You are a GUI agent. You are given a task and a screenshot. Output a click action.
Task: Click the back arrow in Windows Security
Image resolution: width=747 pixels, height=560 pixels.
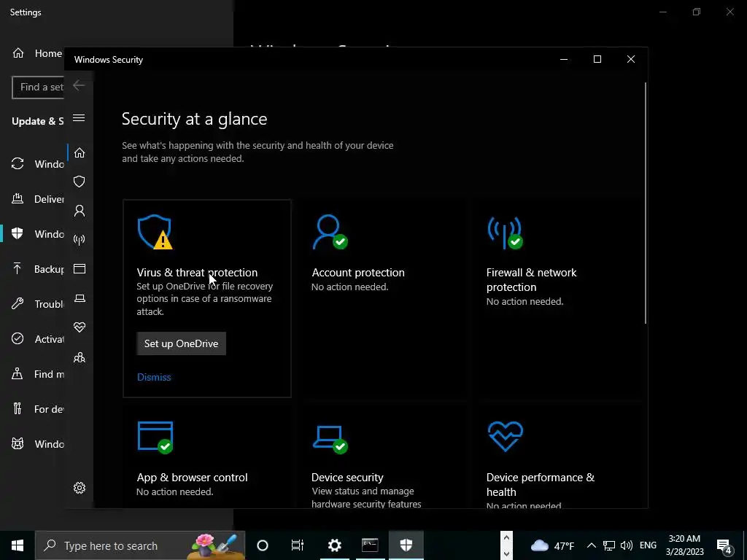(79, 86)
